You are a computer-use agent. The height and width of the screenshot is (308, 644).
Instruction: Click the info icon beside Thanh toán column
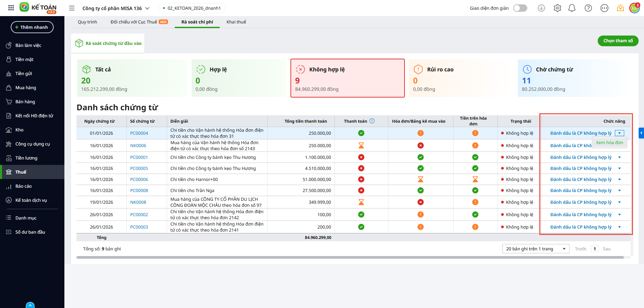372,121
